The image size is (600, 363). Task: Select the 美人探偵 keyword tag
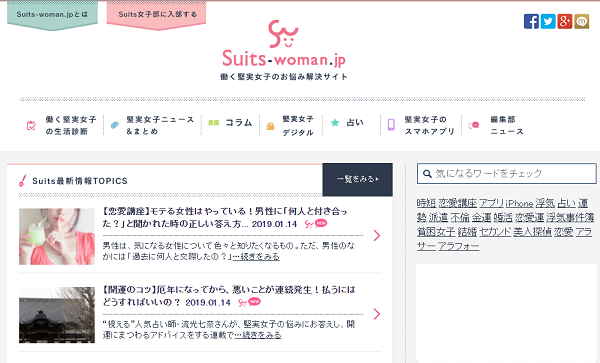[532, 232]
